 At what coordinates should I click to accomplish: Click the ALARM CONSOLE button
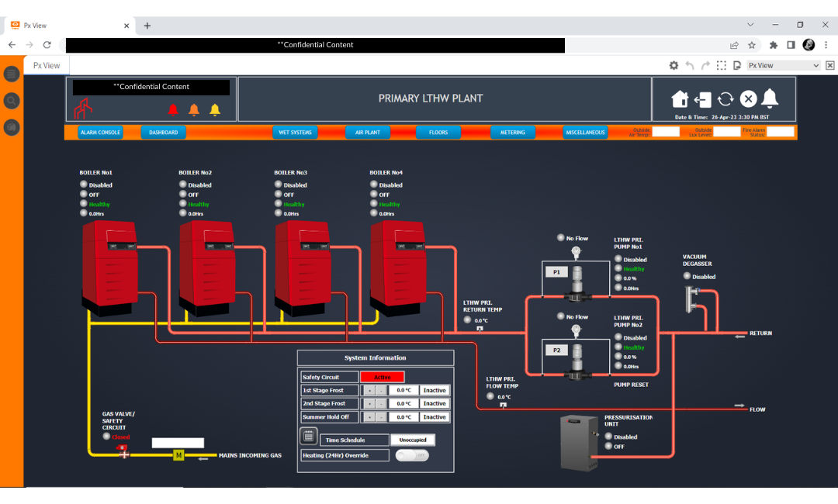pos(100,132)
